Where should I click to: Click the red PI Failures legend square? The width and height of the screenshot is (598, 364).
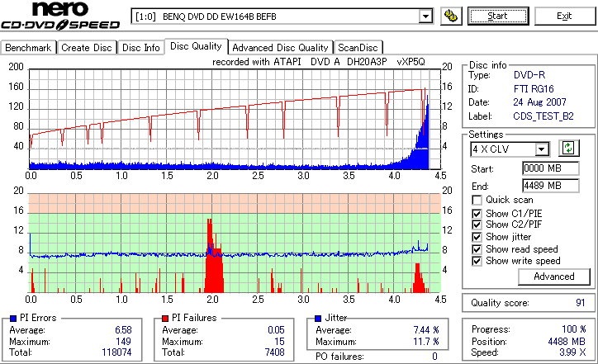(165, 319)
